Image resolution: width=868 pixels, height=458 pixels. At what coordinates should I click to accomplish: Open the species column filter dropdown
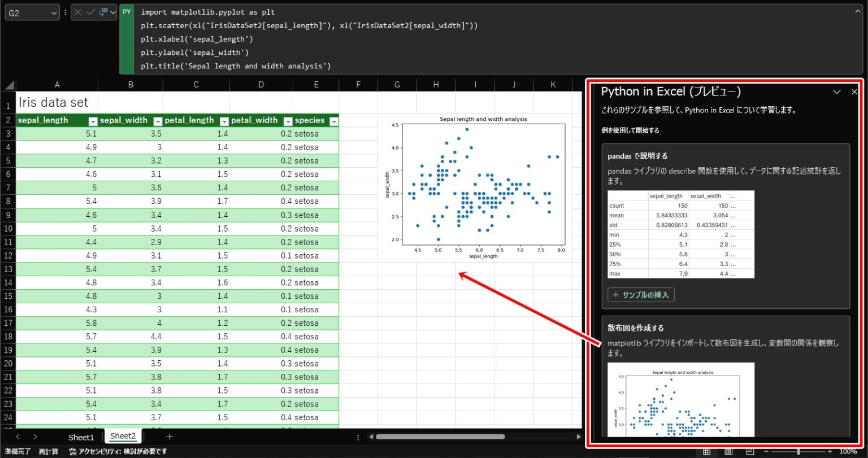tap(333, 120)
